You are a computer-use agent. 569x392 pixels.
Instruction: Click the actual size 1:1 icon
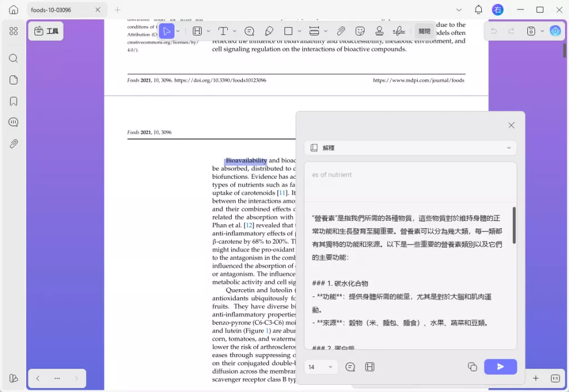tap(555, 378)
